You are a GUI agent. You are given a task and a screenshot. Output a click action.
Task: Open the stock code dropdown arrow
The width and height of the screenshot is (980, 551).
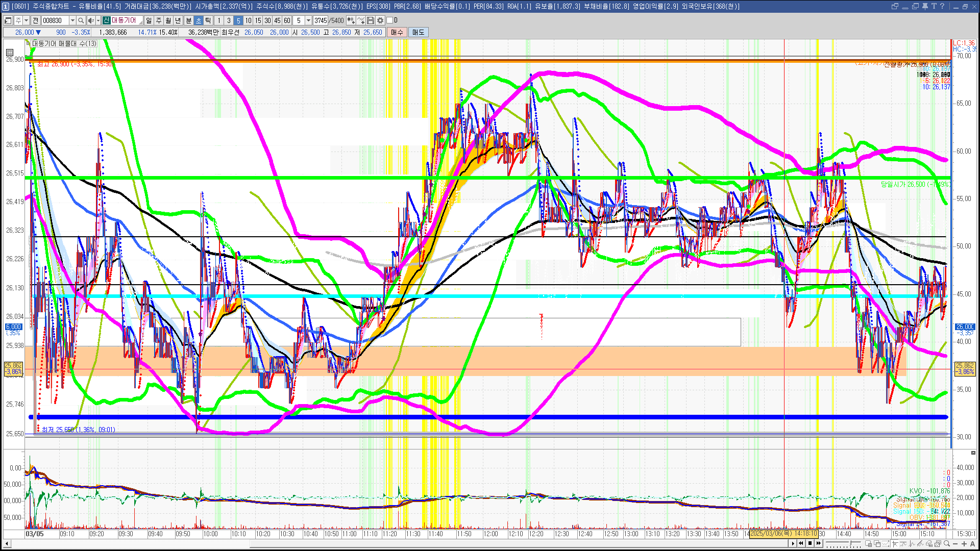[x=72, y=20]
